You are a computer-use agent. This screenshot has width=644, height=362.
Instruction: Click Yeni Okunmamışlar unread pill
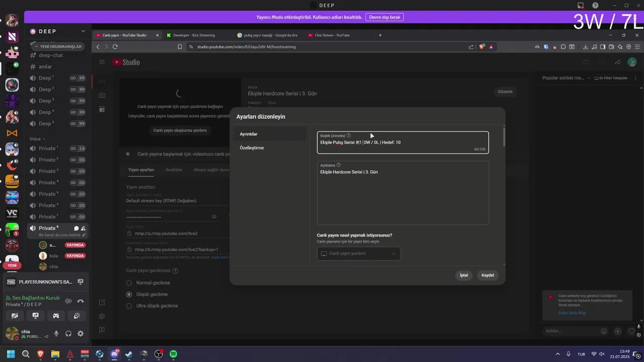coord(58,46)
